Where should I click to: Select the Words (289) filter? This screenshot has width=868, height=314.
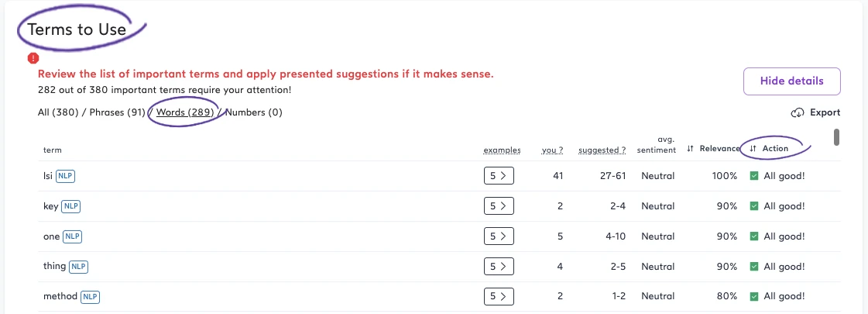click(185, 112)
